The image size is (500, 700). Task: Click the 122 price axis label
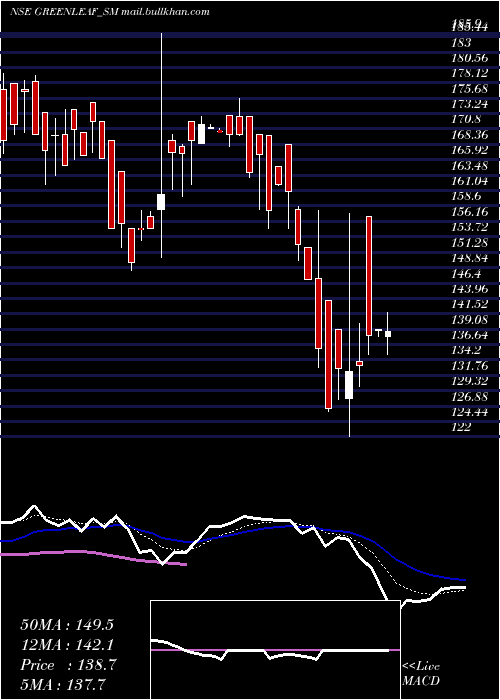click(461, 427)
